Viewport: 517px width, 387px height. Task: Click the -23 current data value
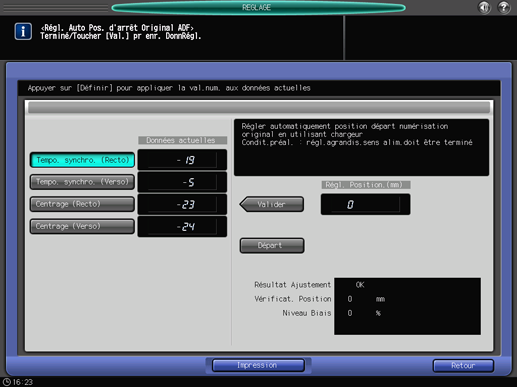pos(182,204)
